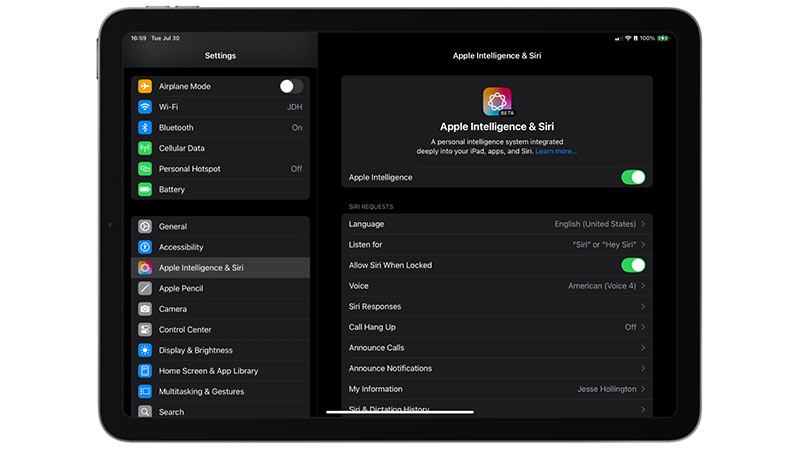Image resolution: width=800 pixels, height=450 pixels.
Task: Tap the Settings sidebar title
Action: coord(220,56)
